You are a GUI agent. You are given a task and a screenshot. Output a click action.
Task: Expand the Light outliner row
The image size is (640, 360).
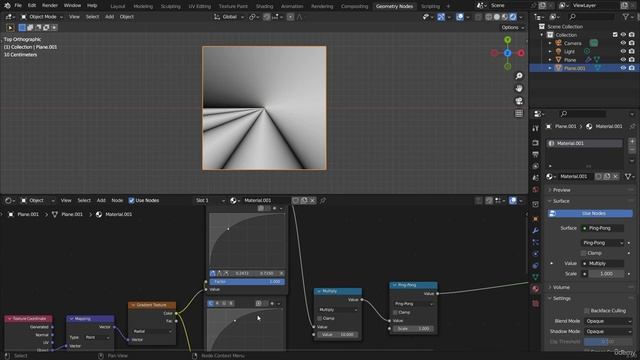click(550, 51)
